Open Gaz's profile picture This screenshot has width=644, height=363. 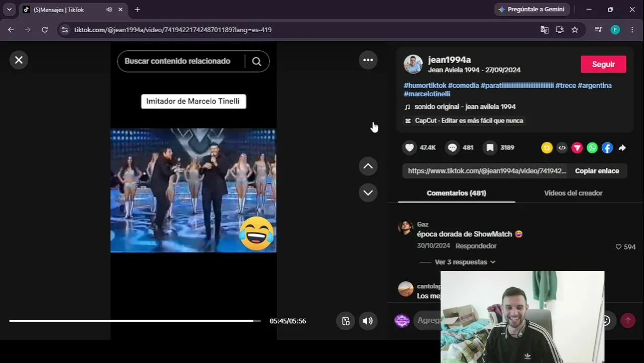pyautogui.click(x=406, y=228)
